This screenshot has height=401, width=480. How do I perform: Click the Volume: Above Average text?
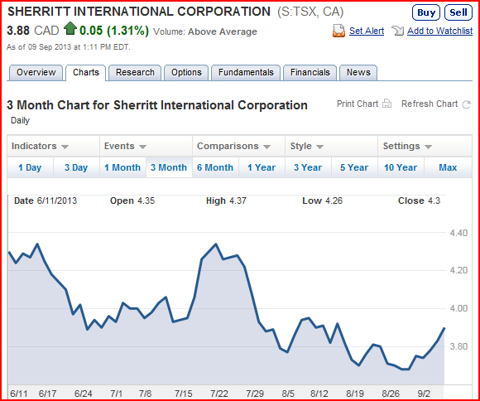tap(205, 32)
